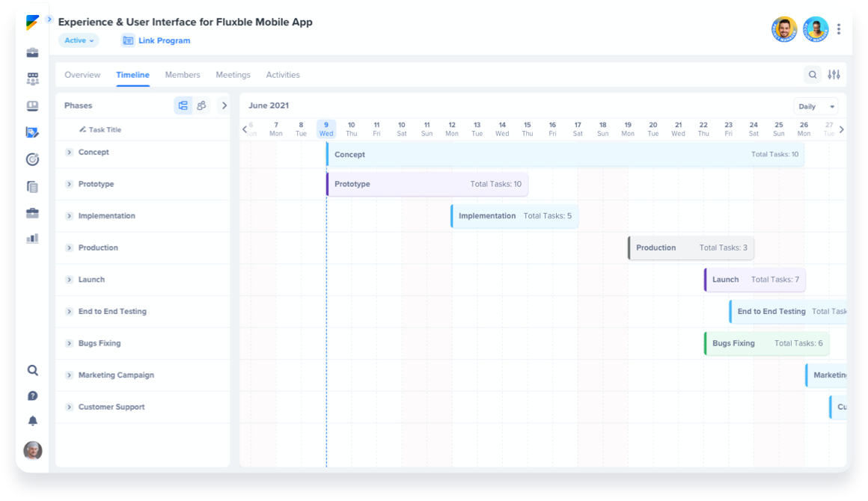The width and height of the screenshot is (868, 501).
Task: Expand the Marketing Campaign phase row
Action: click(69, 375)
